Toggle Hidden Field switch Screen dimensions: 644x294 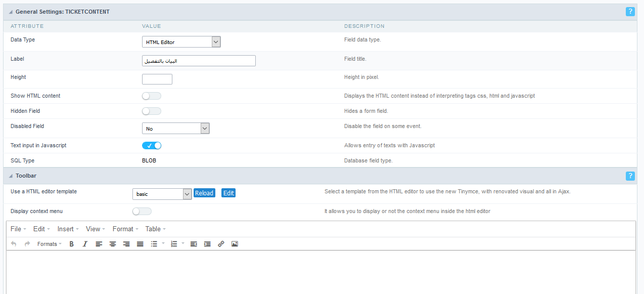(152, 111)
